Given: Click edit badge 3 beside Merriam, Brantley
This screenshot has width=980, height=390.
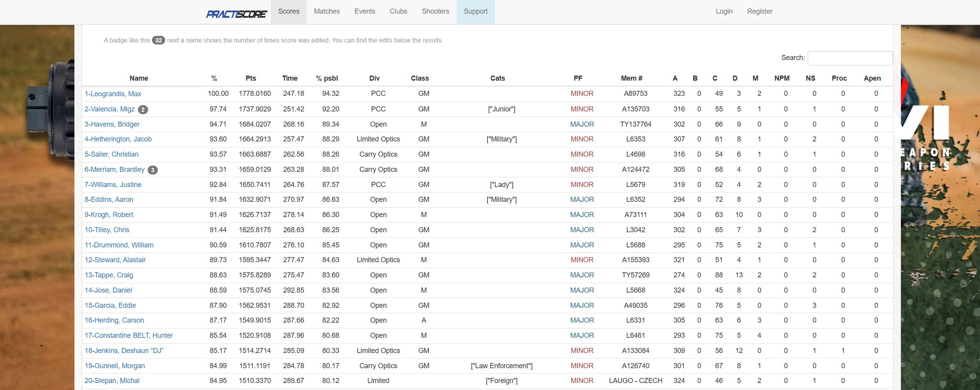Looking at the screenshot, I should pos(153,170).
